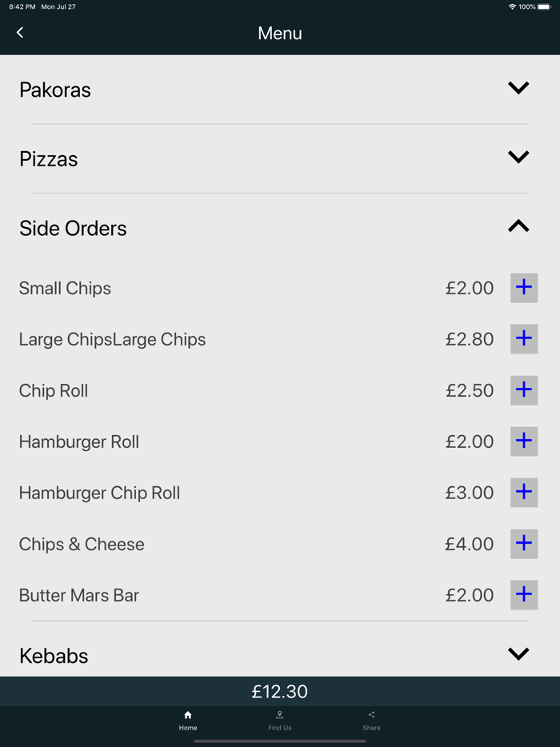
Task: Tap the back arrow to leave Menu
Action: (19, 32)
